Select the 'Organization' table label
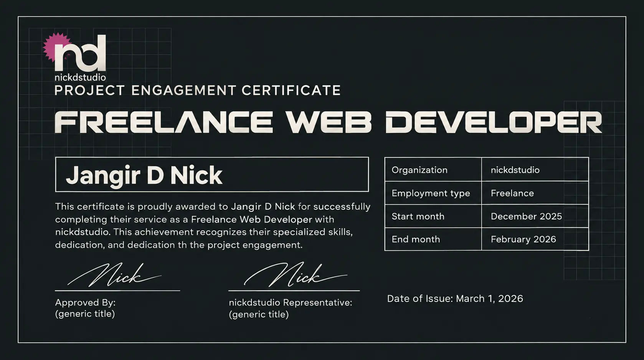This screenshot has width=644, height=360. 419,170
